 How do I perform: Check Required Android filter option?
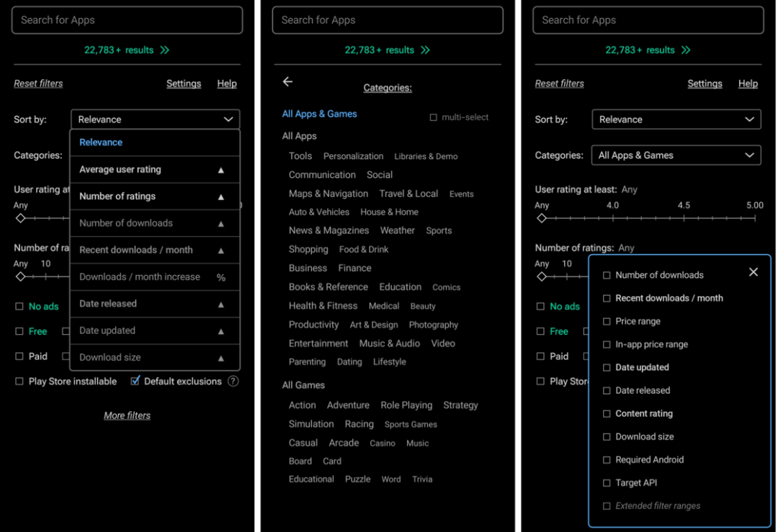(x=607, y=459)
